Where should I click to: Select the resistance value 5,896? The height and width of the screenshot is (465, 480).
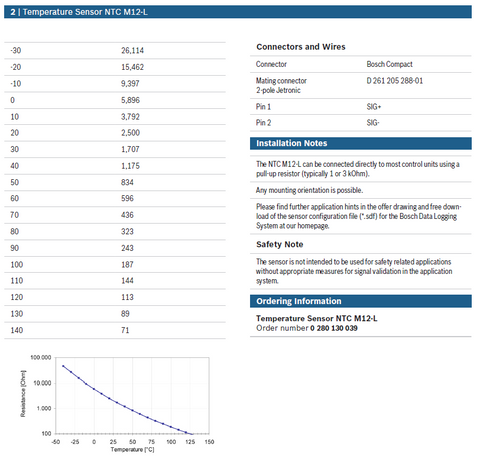click(x=130, y=100)
